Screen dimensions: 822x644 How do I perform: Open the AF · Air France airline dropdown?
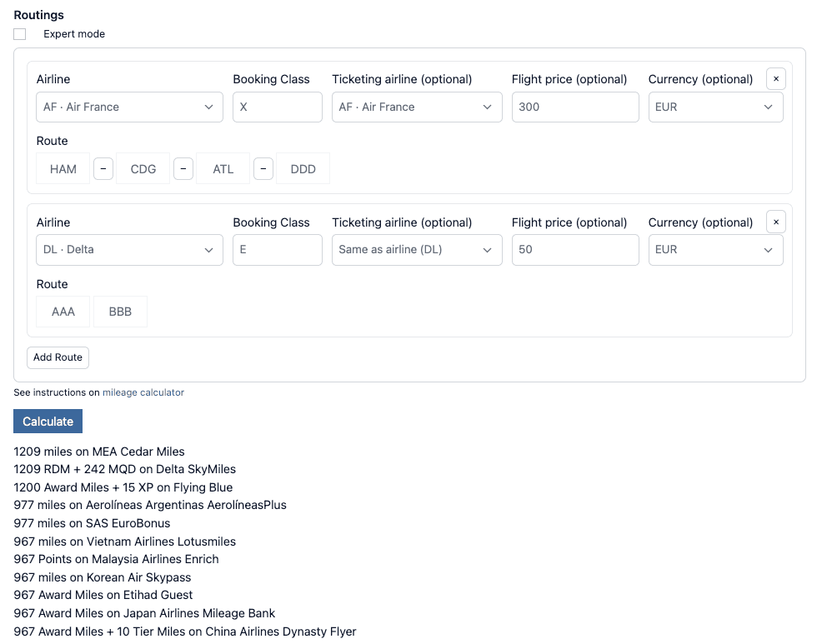[x=129, y=107]
